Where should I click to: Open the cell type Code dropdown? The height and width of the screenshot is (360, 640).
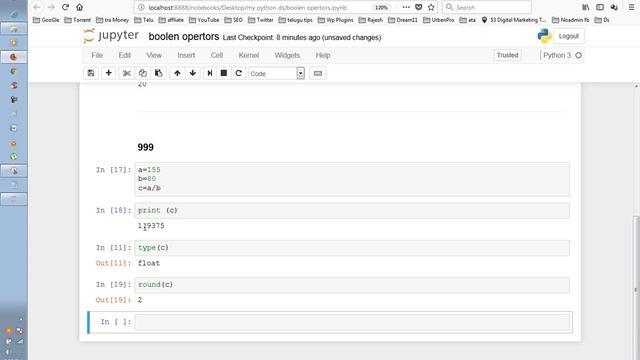coord(277,73)
